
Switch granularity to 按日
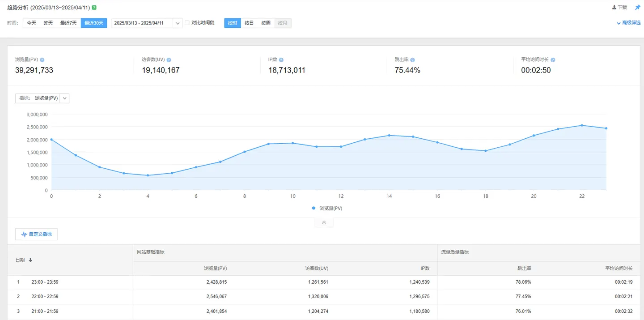tap(249, 23)
